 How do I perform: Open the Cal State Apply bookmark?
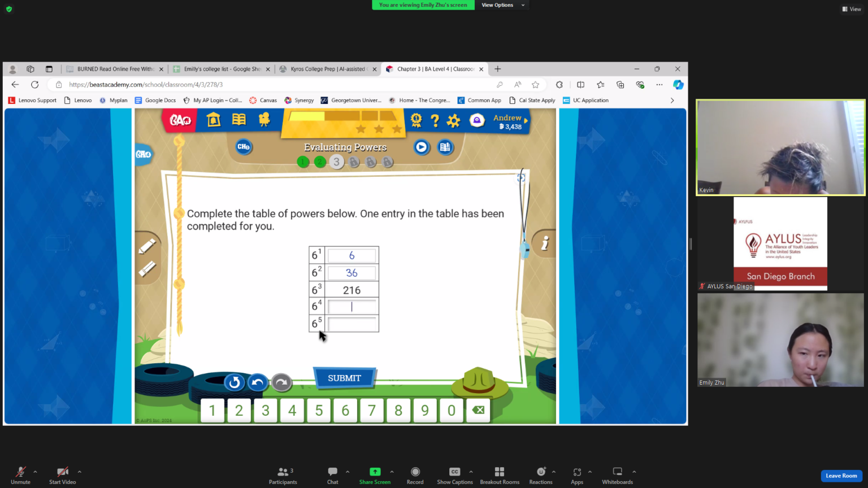(532, 101)
